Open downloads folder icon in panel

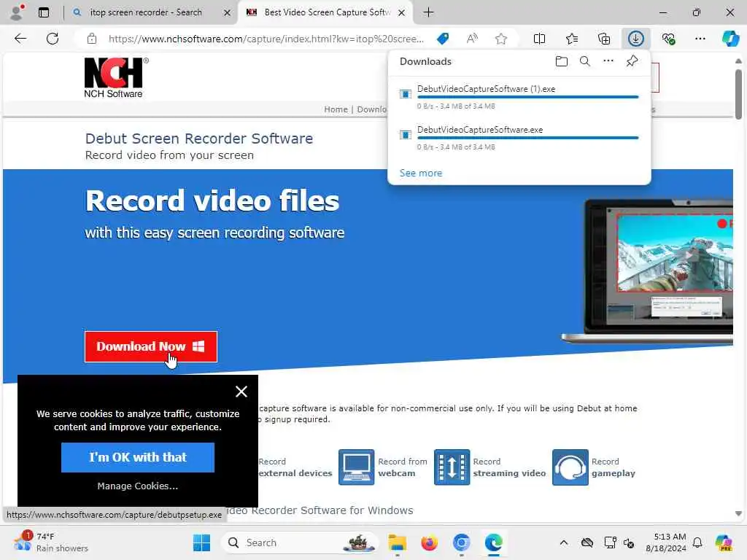(561, 61)
